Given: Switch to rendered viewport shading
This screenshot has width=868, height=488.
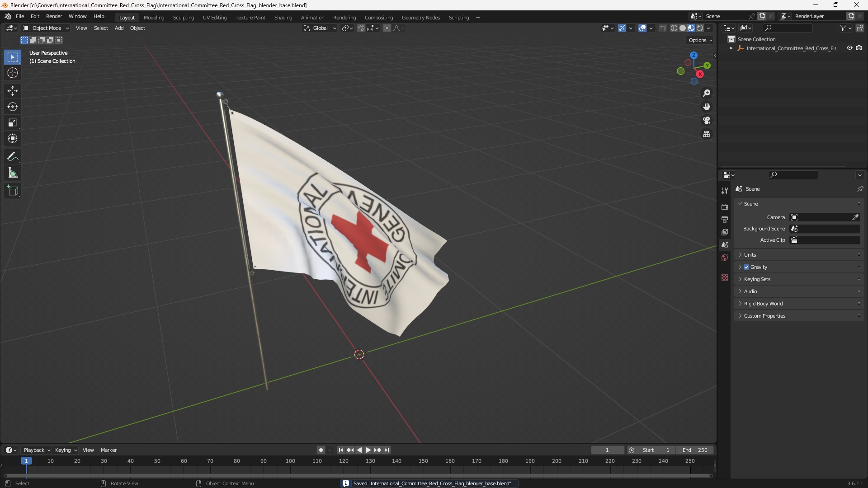Looking at the screenshot, I should (700, 28).
